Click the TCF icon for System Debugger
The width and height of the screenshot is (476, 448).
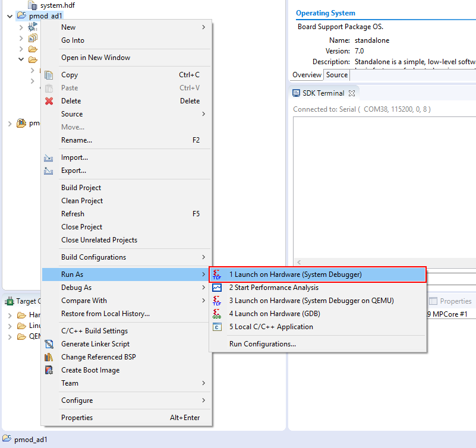pos(217,275)
